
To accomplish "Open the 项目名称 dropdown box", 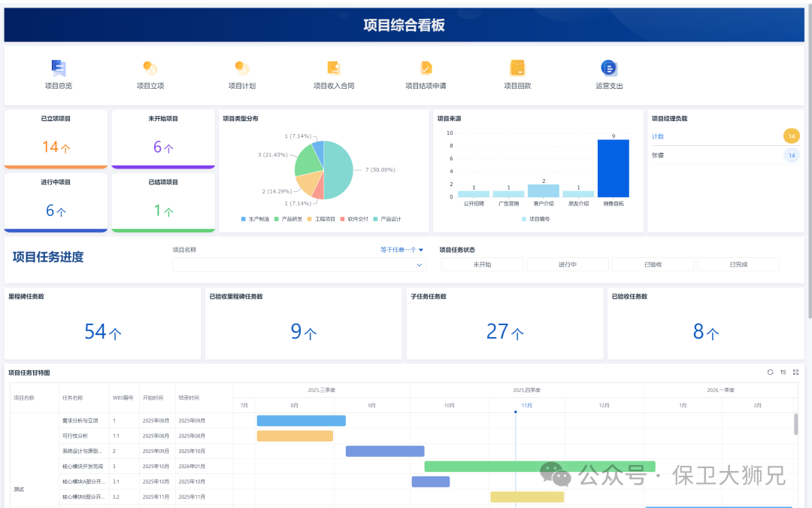I will tap(298, 265).
